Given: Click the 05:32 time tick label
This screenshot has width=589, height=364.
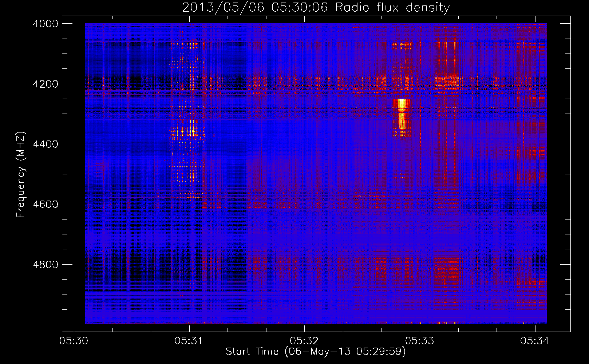Looking at the screenshot, I should click(304, 341).
